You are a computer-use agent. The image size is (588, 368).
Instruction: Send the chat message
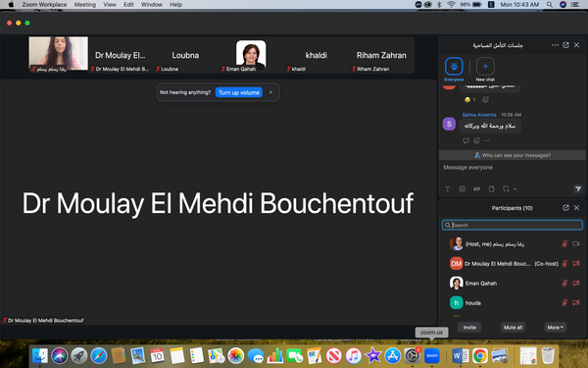pyautogui.click(x=578, y=188)
